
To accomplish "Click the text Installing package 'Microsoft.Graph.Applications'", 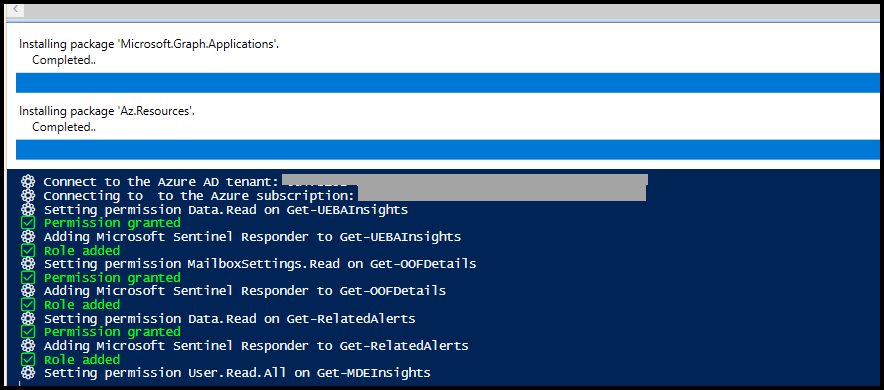I will [x=149, y=44].
